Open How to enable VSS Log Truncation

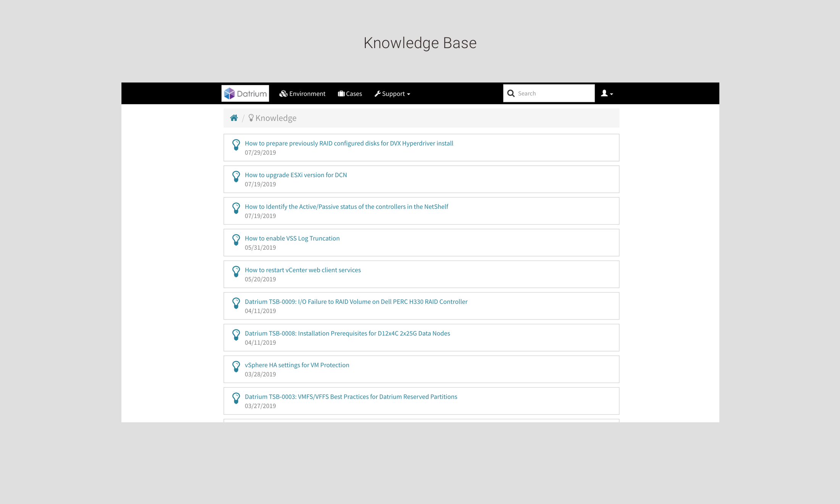[x=292, y=238]
